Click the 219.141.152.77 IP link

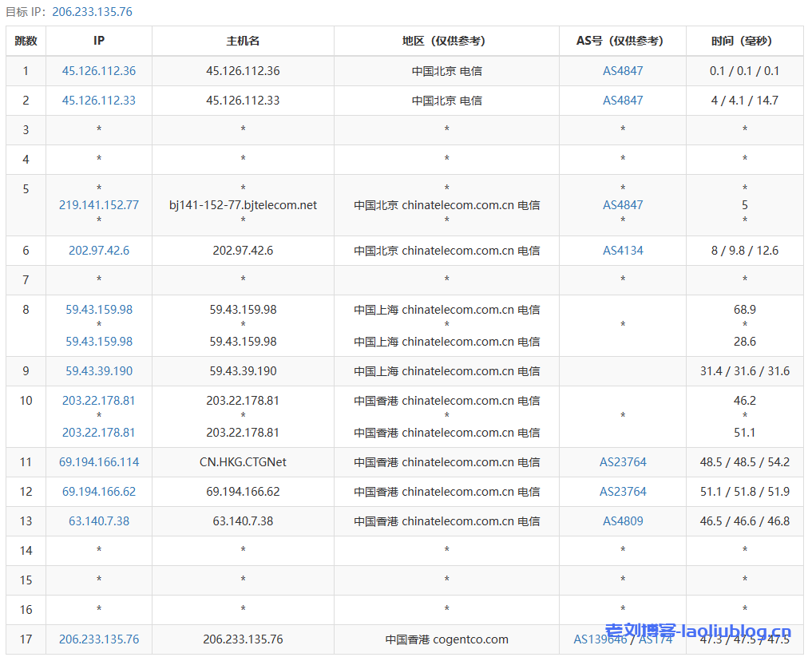tap(98, 205)
